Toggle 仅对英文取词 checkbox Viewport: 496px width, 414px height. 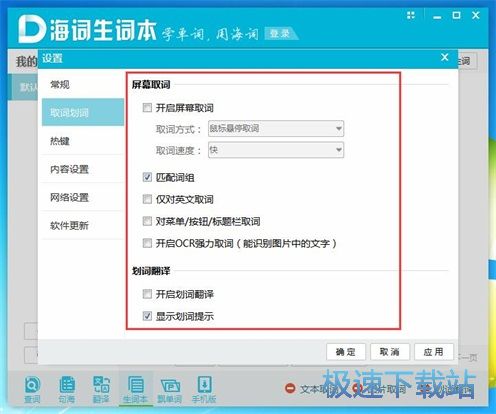click(x=147, y=199)
